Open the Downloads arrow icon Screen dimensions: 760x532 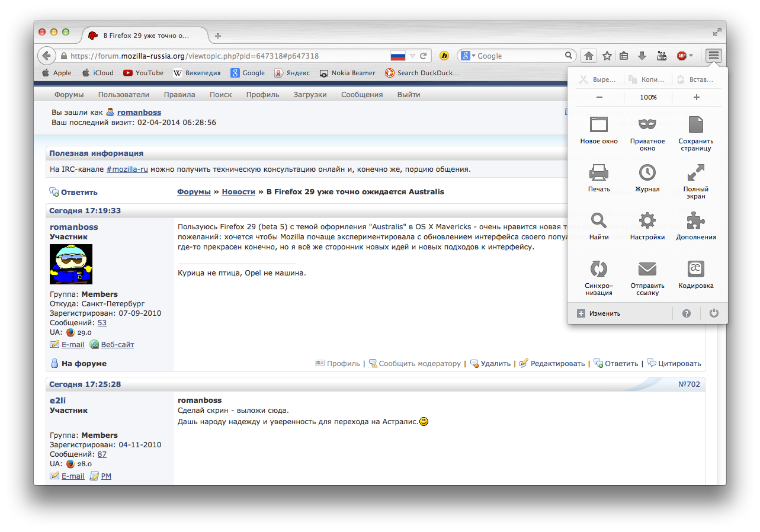[642, 56]
